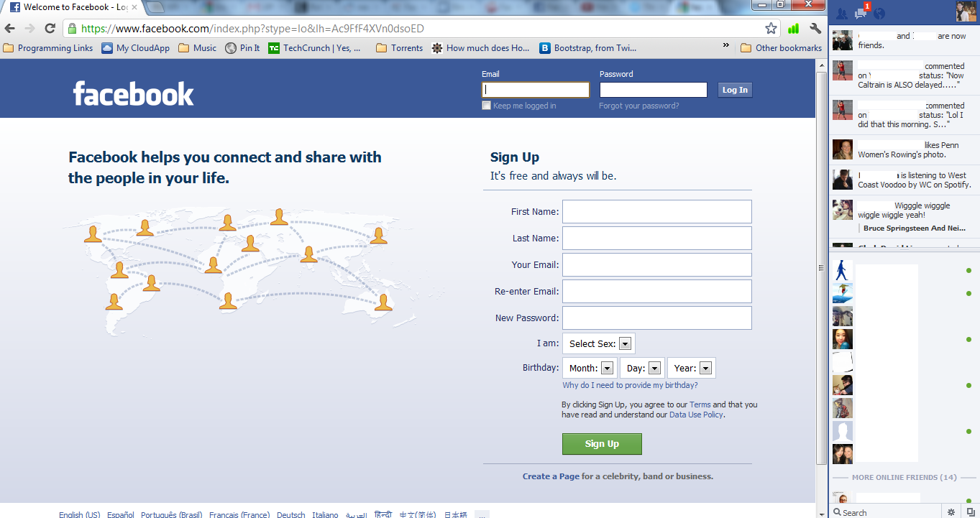Open the birthday Month dropdown

coord(588,367)
